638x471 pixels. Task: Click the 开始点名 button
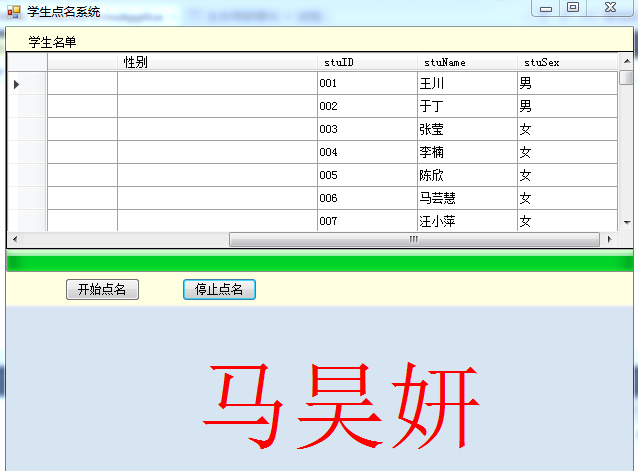(x=102, y=290)
